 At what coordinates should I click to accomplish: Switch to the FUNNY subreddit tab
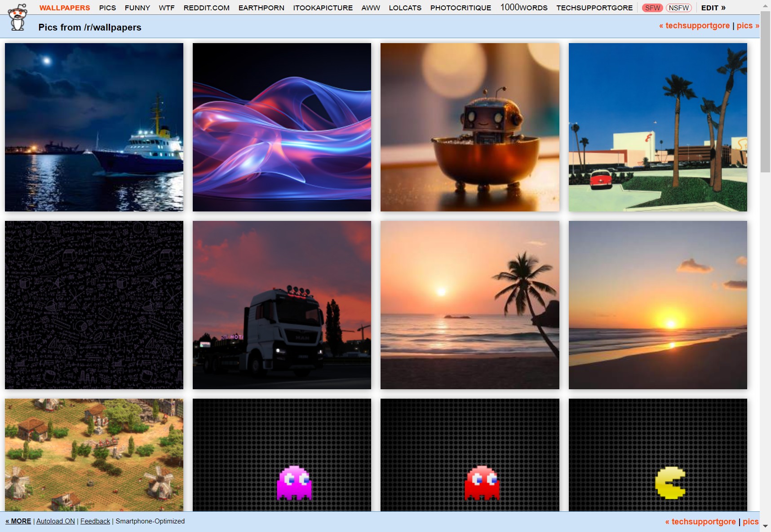(137, 8)
